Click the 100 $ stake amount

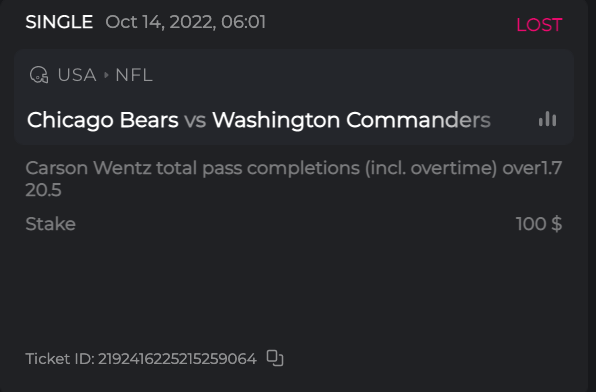539,224
